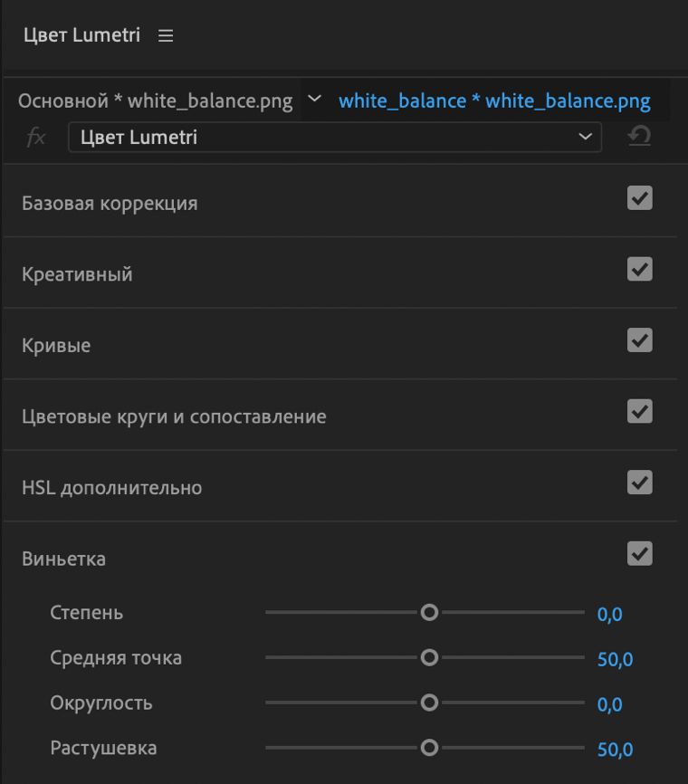Disable the Базовая коррекция checkbox
This screenshot has width=688, height=784.
[639, 198]
